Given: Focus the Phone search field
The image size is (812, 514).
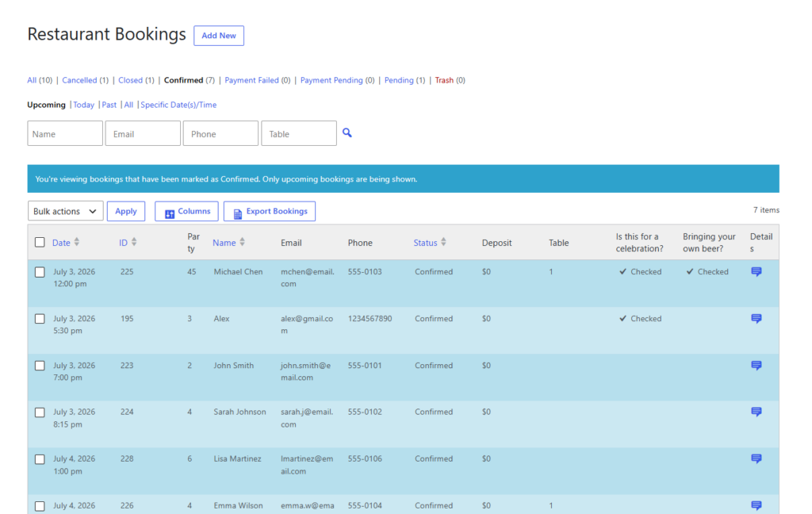Looking at the screenshot, I should (220, 133).
